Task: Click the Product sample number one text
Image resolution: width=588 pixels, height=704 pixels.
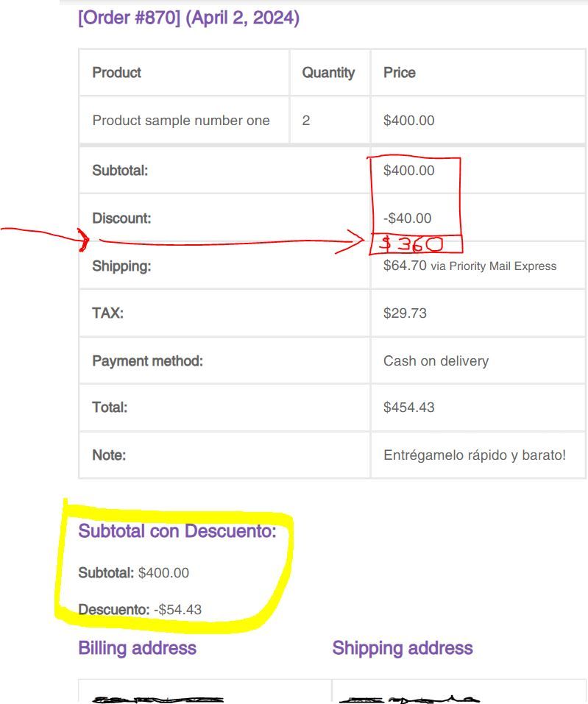Action: tap(181, 121)
